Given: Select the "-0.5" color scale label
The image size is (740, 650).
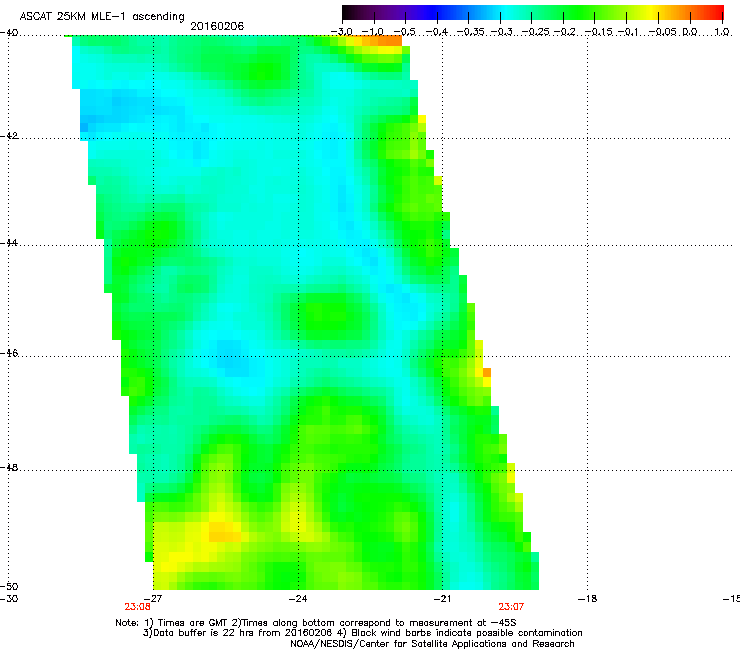Looking at the screenshot, I should [404, 32].
